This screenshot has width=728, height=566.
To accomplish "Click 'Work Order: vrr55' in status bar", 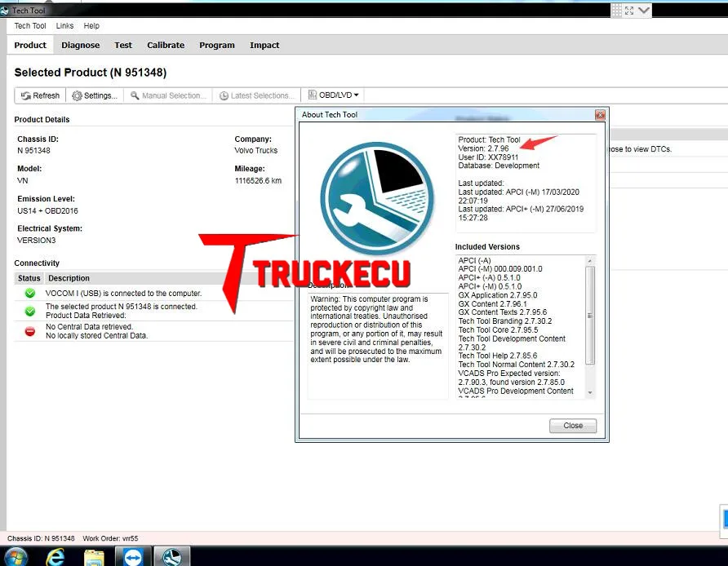I will click(110, 538).
